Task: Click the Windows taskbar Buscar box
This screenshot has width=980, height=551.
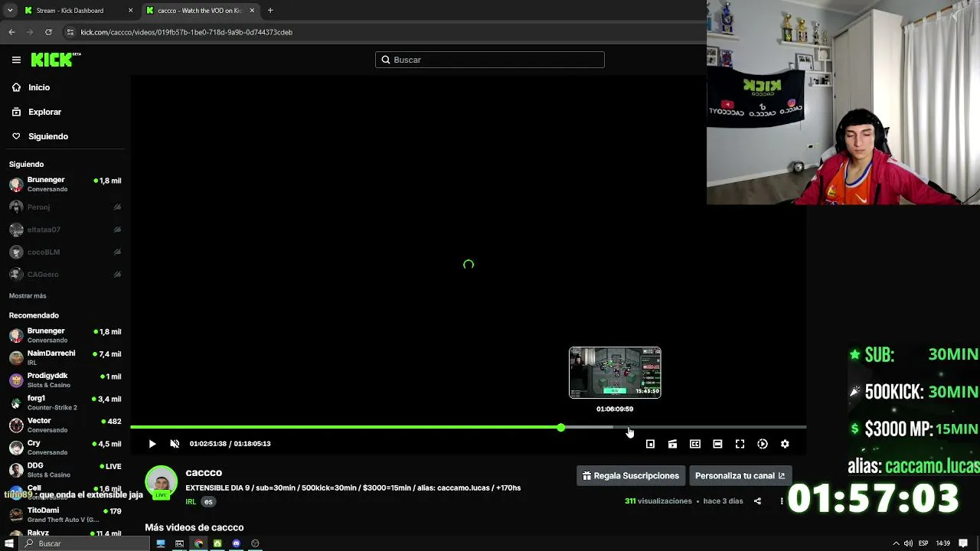Action: [84, 543]
